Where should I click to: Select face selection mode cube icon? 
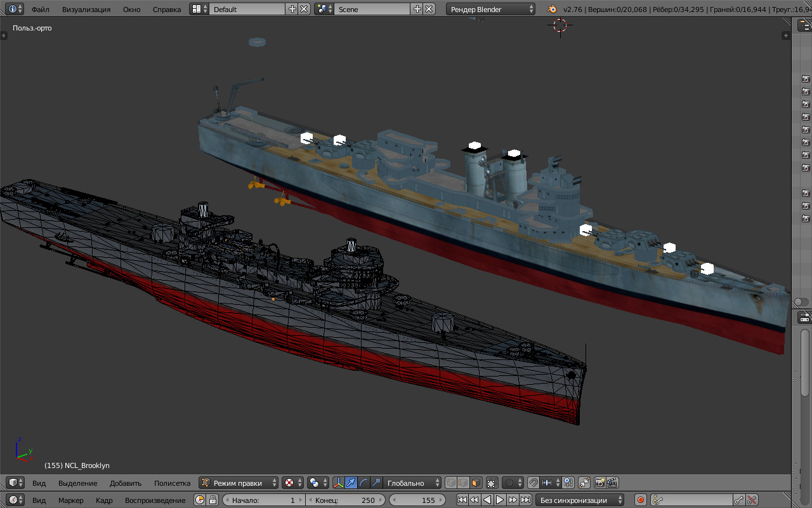click(476, 483)
